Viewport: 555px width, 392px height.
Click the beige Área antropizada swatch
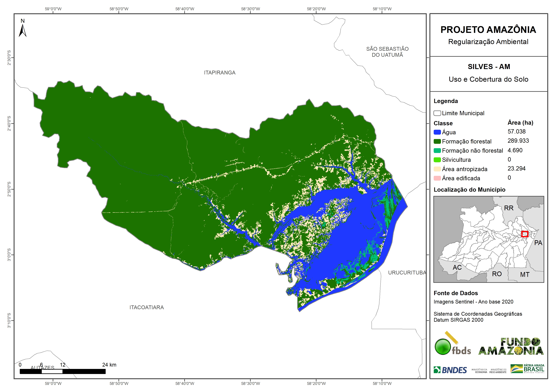click(437, 169)
